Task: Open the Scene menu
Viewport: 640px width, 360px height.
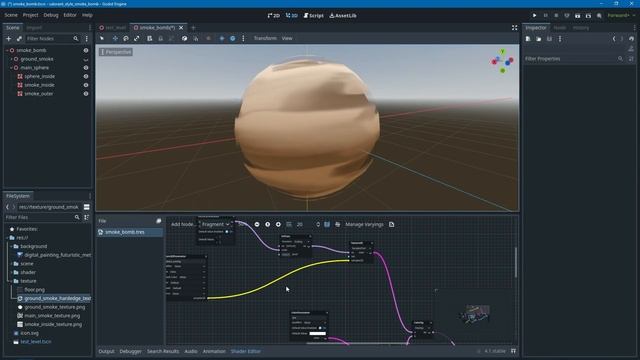Action: click(11, 15)
